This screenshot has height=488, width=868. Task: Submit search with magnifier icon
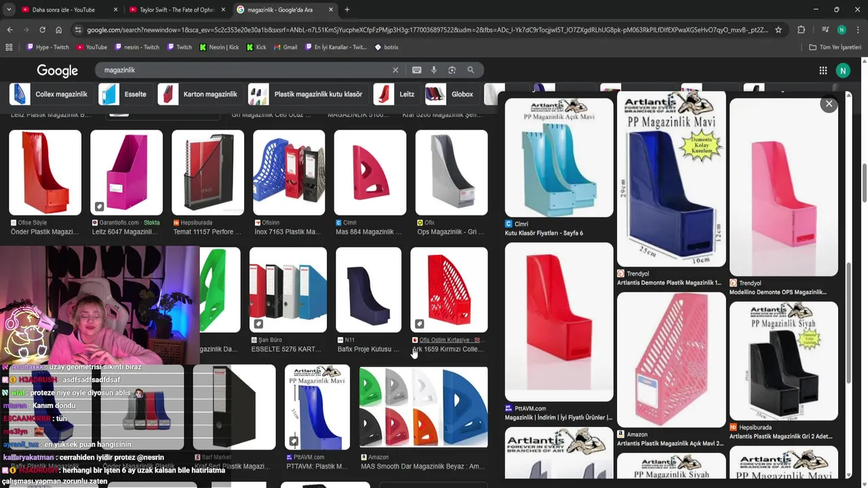(471, 70)
